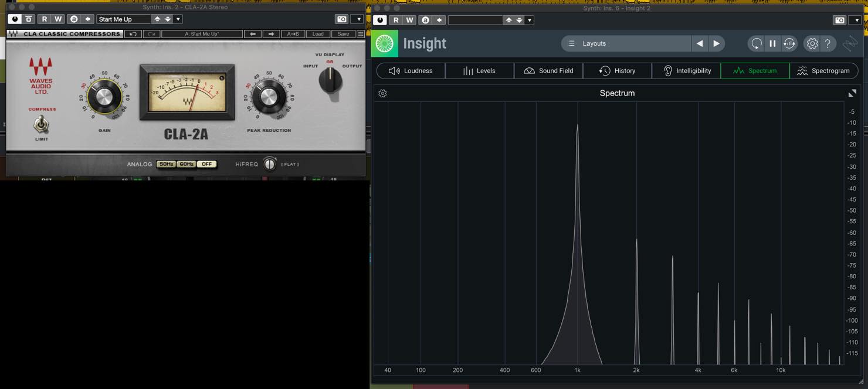This screenshot has height=389, width=868.
Task: Open Insight help question mark
Action: [x=828, y=43]
